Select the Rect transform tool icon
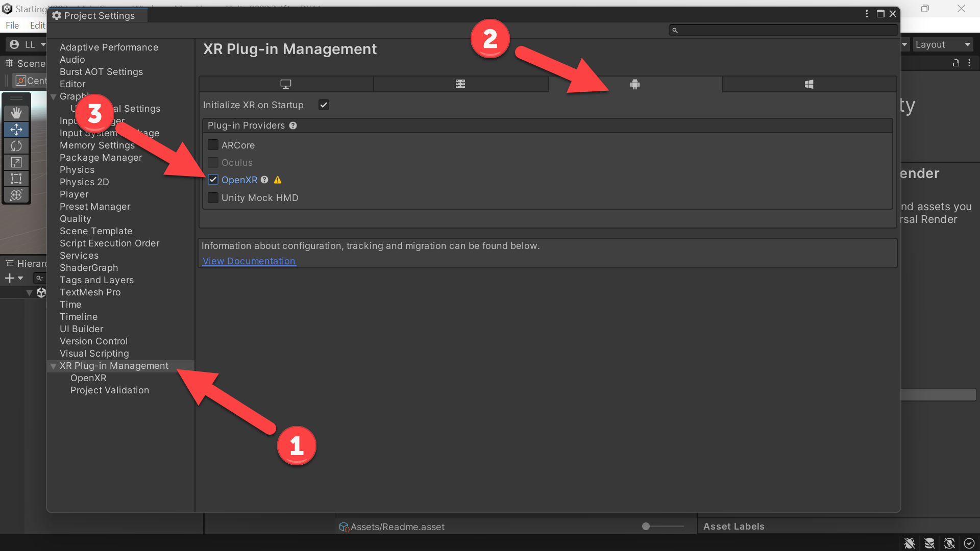Screen dimensions: 980x551 16,179
